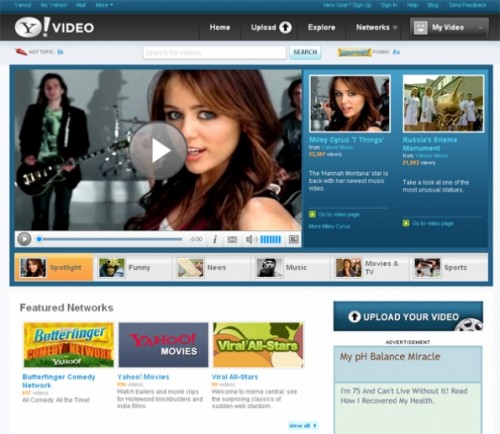This screenshot has width=500, height=434.
Task: Click 'More Miley Cyrus' link
Action: click(x=329, y=226)
